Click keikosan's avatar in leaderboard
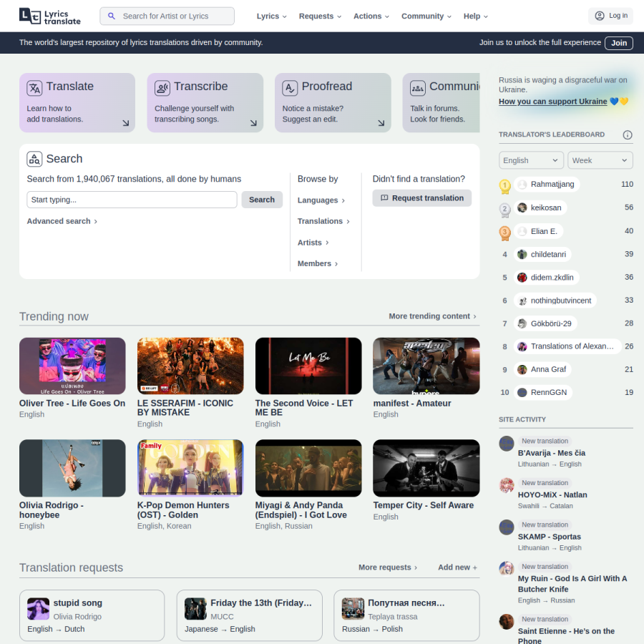 tap(522, 208)
